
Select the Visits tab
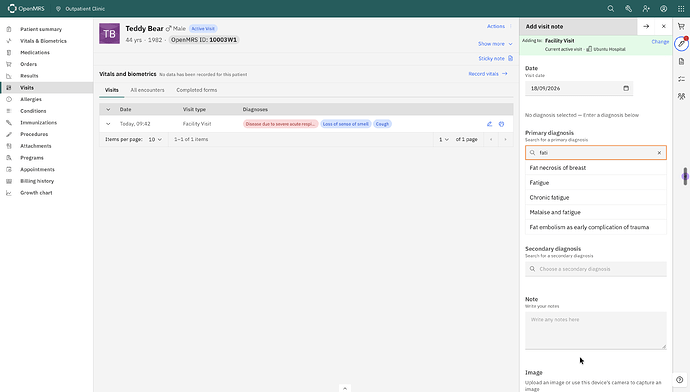pyautogui.click(x=112, y=90)
